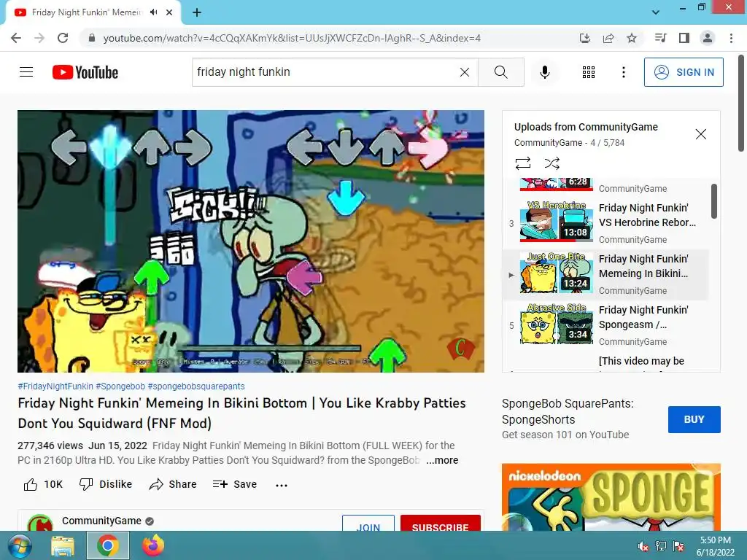Open YouTube settings three-dot menu
Screen dimensions: 747x560
623,72
